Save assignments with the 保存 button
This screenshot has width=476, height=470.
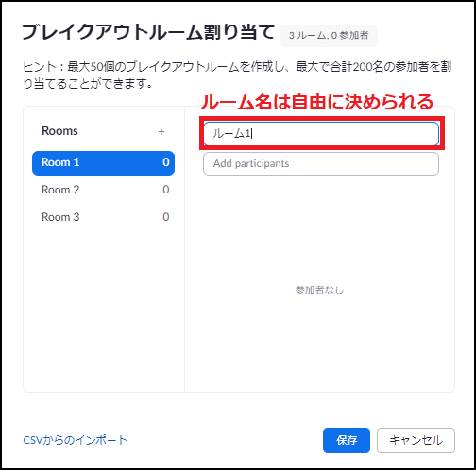(x=347, y=441)
